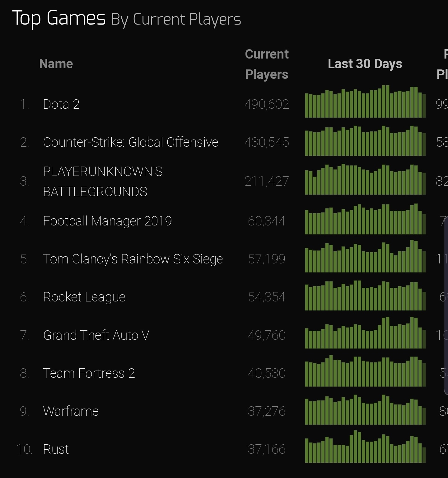Open Football Manager 2019 link
The height and width of the screenshot is (478, 448).
[107, 221]
